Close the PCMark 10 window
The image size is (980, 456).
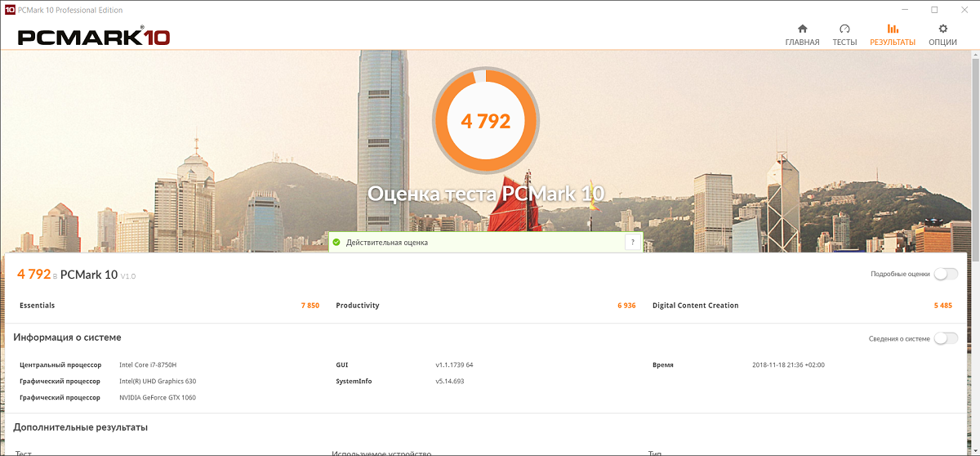tap(963, 10)
